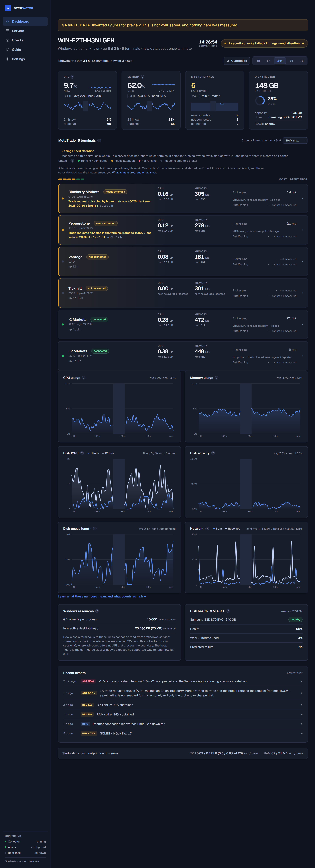
Task: Select the 24h time range tab
Action: click(x=280, y=61)
